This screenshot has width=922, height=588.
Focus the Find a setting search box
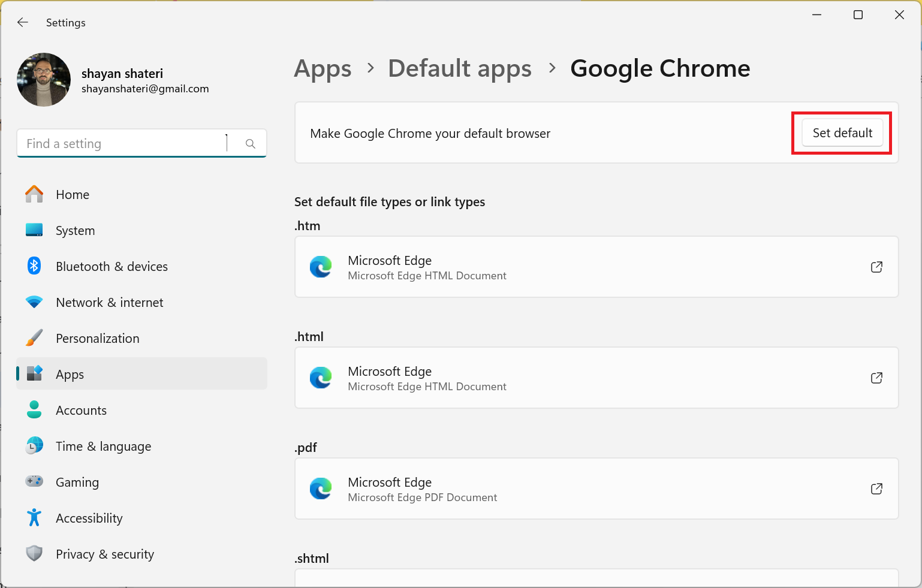[x=141, y=143]
